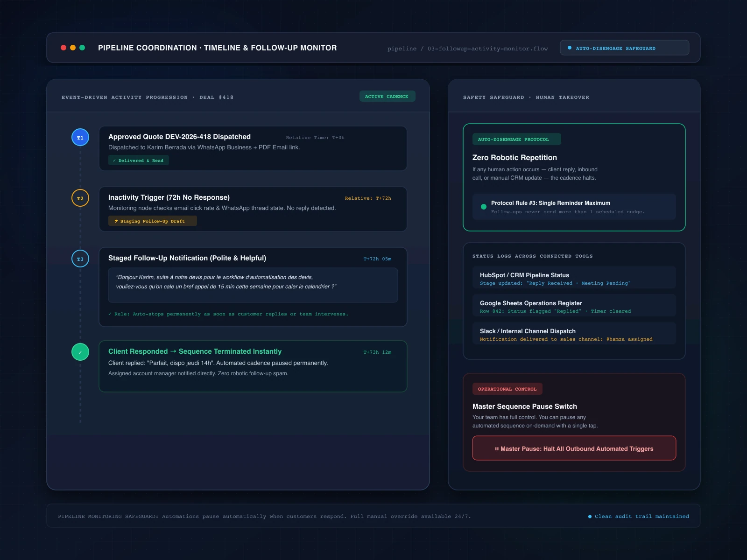This screenshot has height=560, width=747.
Task: Click the T+73h 12m timestamp
Action: point(377,352)
